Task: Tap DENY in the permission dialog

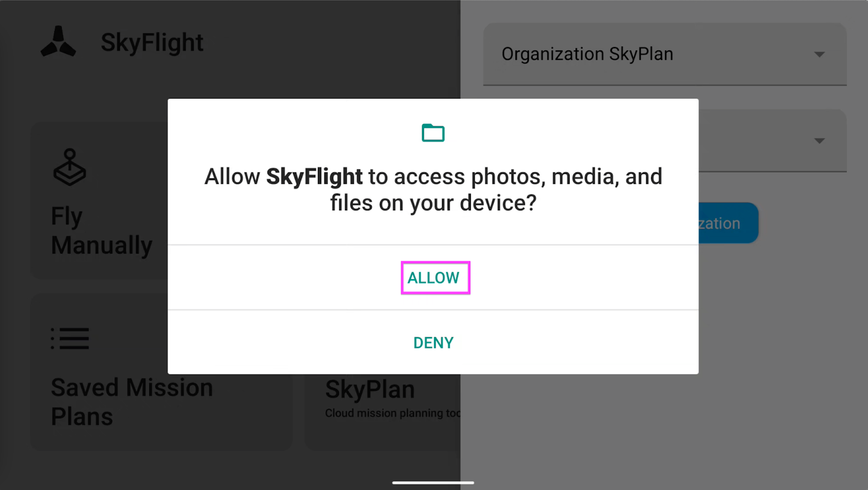Action: [x=433, y=343]
